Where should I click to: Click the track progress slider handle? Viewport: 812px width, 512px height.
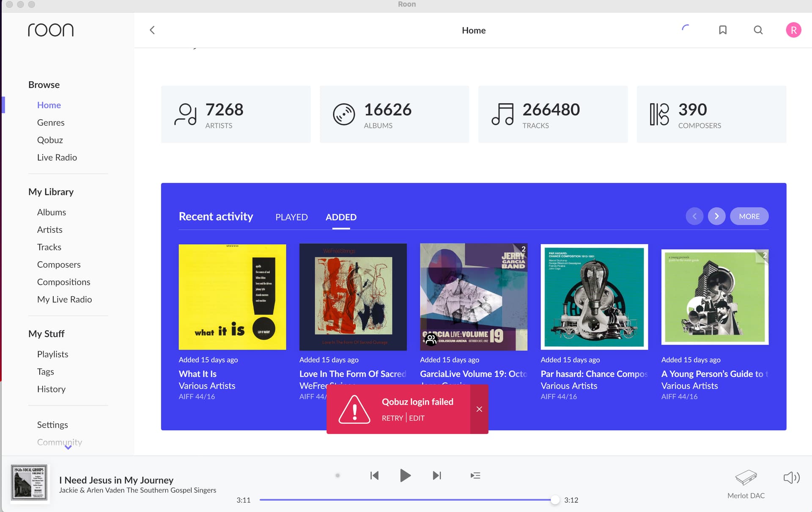555,500
